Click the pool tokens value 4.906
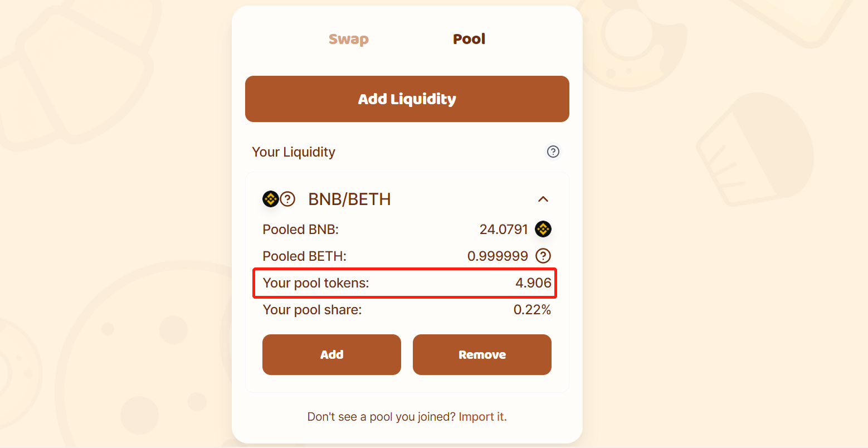Image resolution: width=868 pixels, height=448 pixels. pos(533,283)
